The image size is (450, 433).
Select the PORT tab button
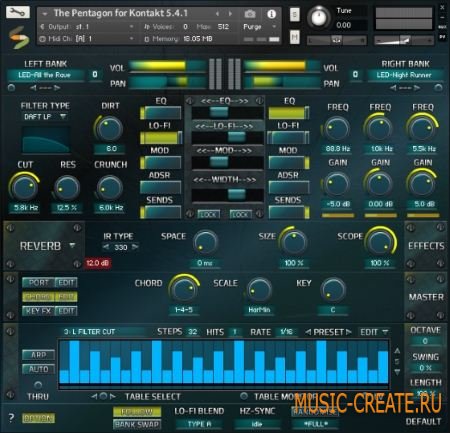pyautogui.click(x=39, y=283)
